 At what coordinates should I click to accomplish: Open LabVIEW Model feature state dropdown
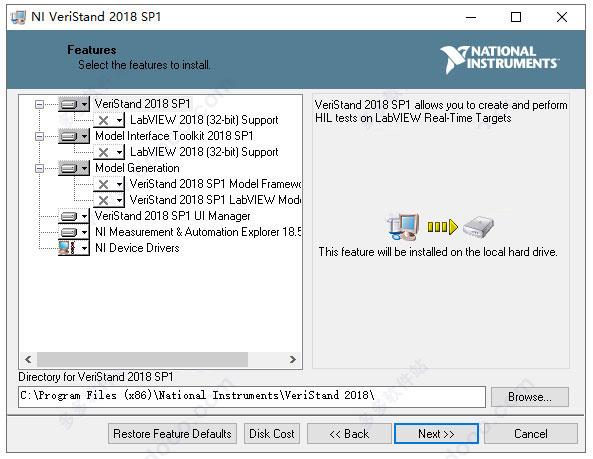pos(109,200)
